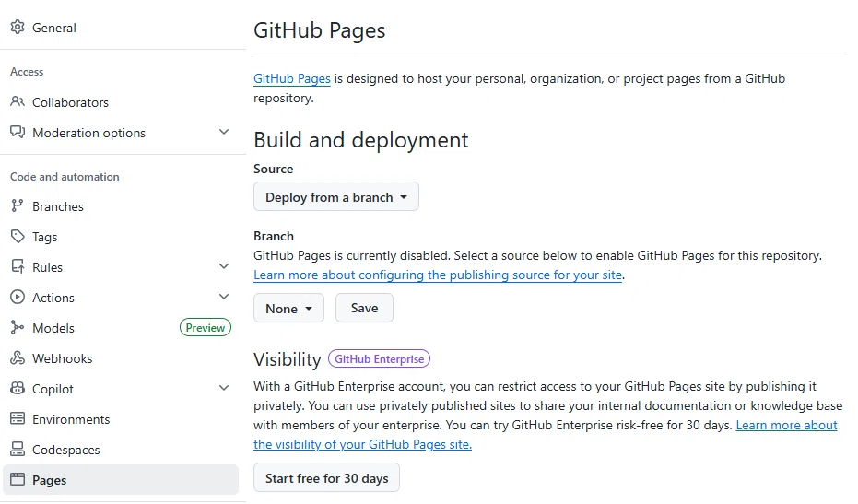The height and width of the screenshot is (504, 858).
Task: Click the Build and deployment heading
Action: [360, 140]
